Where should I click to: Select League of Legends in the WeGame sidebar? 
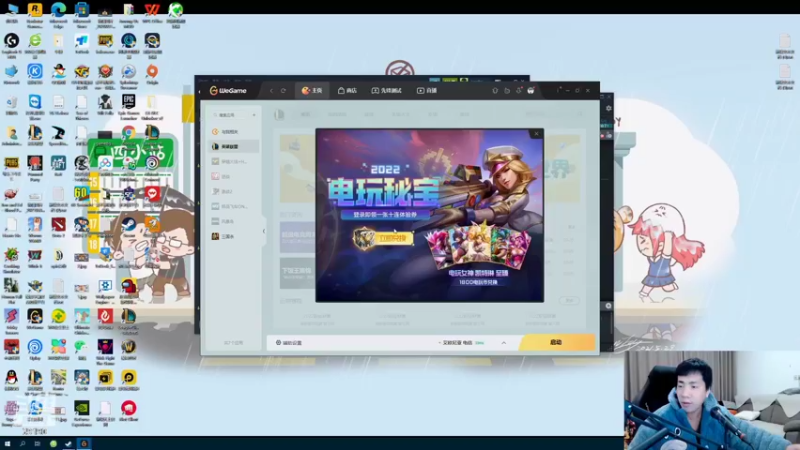[x=233, y=146]
